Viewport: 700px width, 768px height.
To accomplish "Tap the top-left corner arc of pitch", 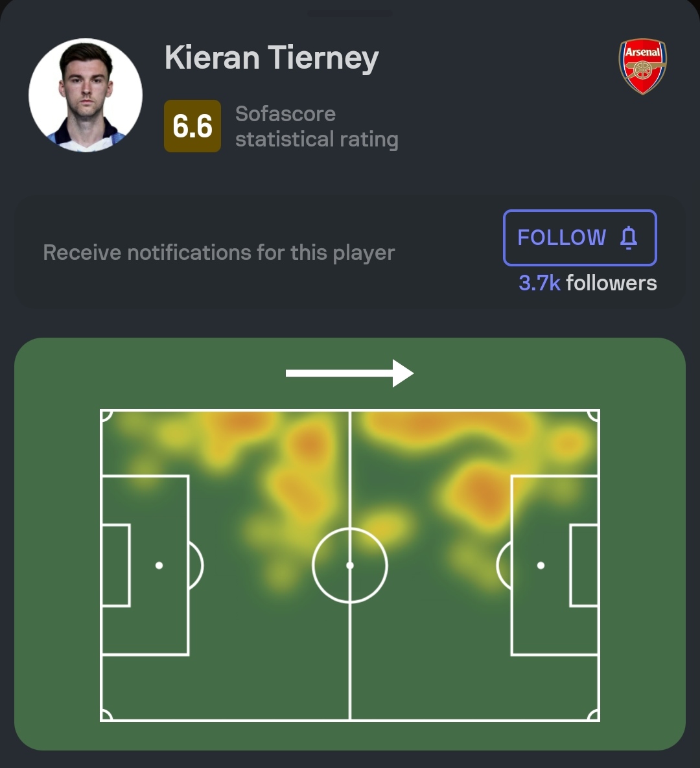I will click(106, 415).
